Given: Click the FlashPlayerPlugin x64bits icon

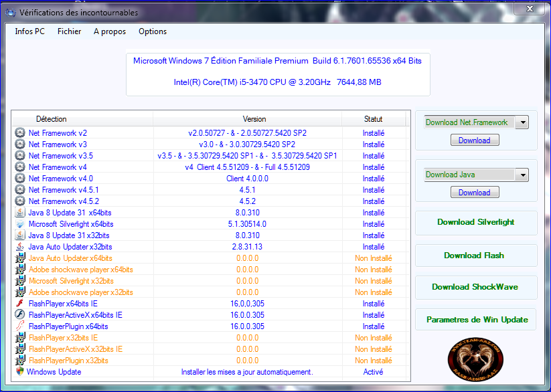Looking at the screenshot, I should [x=20, y=326].
